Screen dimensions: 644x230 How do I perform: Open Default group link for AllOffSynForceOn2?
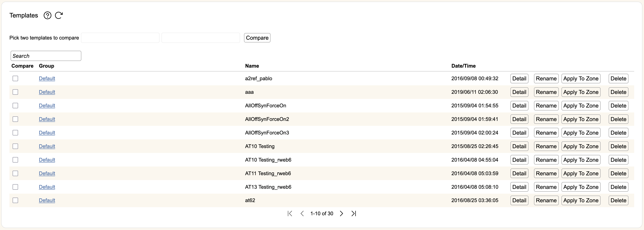(x=47, y=119)
